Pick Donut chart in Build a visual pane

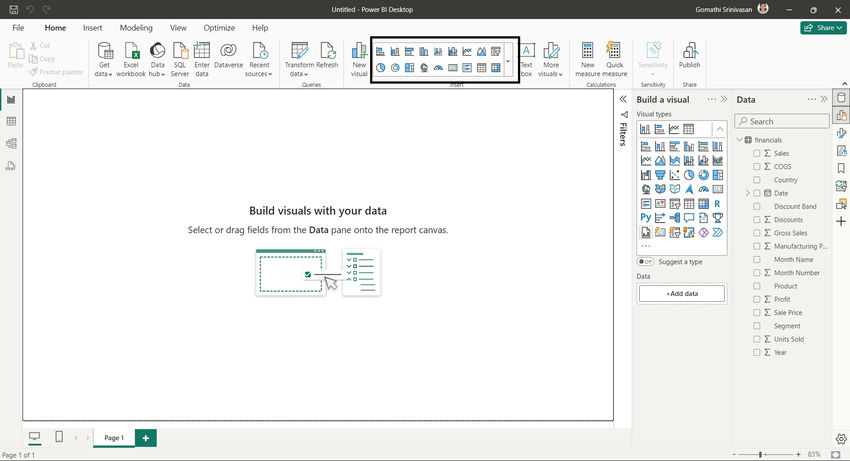[x=703, y=175]
